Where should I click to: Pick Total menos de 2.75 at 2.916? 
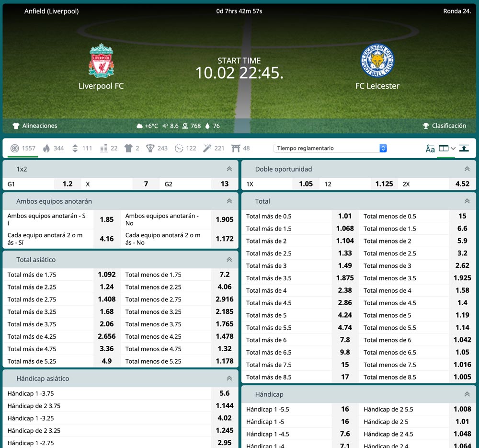225,299
